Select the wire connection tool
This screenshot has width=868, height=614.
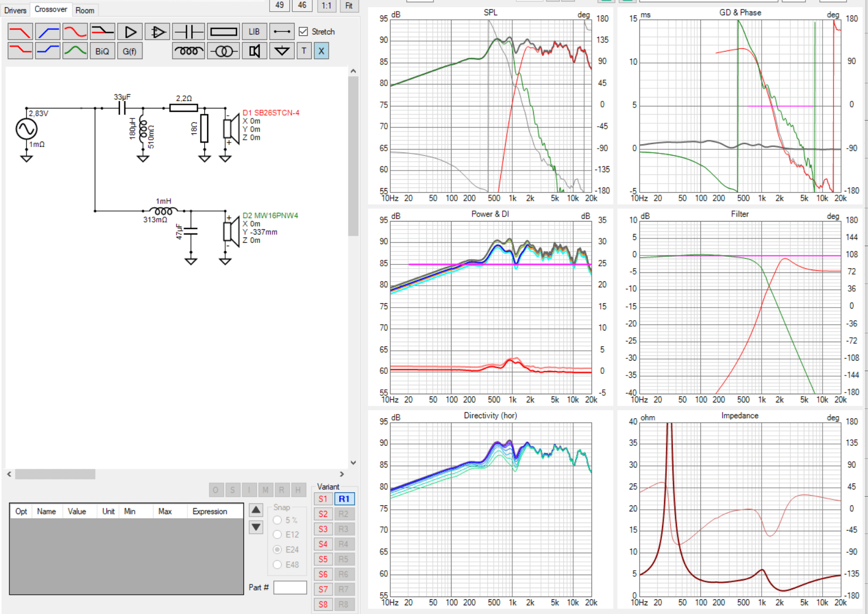click(x=282, y=32)
